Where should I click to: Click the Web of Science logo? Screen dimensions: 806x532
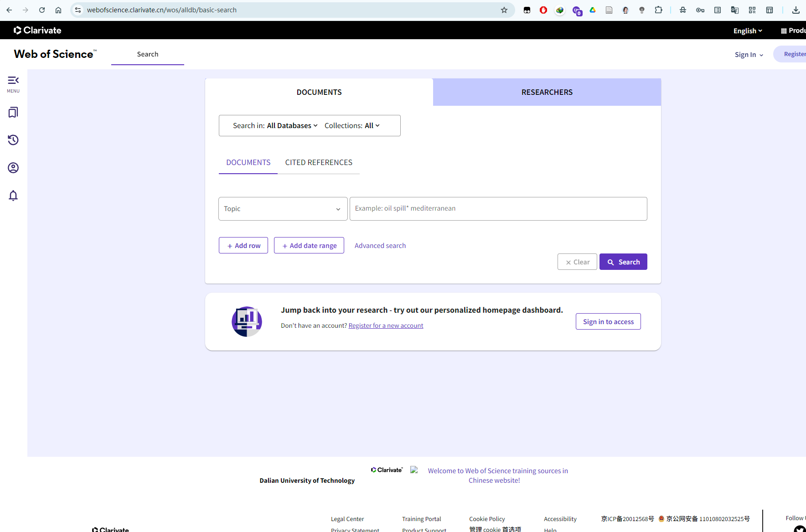pos(55,54)
